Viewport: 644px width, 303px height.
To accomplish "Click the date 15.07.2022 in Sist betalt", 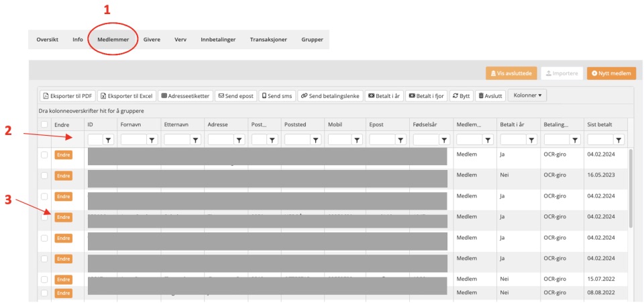I will pyautogui.click(x=601, y=279).
